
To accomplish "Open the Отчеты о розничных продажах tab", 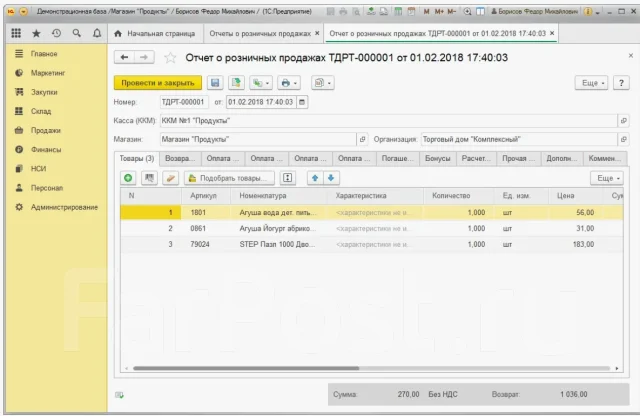I will [x=260, y=33].
